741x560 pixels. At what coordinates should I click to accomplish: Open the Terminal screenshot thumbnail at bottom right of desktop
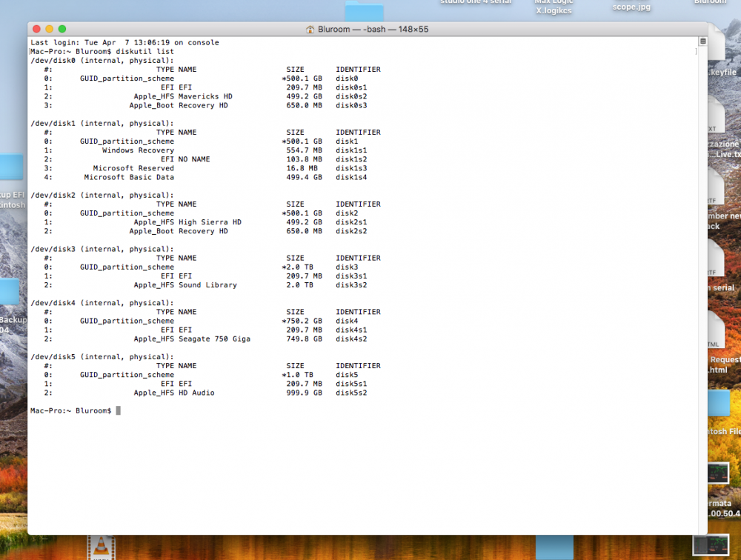tap(711, 545)
